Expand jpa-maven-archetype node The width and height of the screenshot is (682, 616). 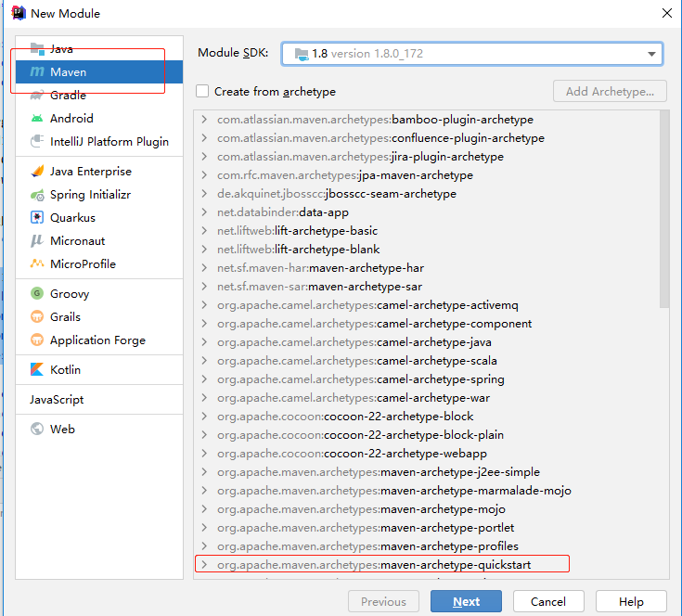point(204,174)
